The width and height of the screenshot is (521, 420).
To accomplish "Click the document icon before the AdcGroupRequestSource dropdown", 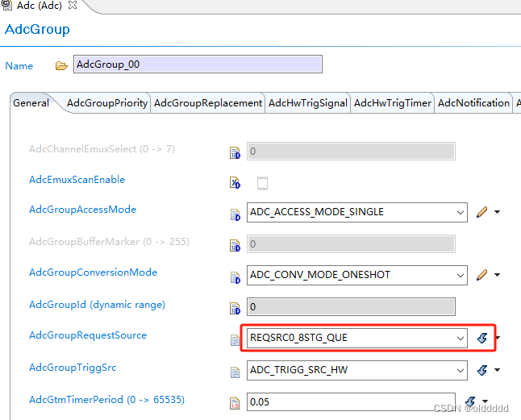I will coord(235,340).
